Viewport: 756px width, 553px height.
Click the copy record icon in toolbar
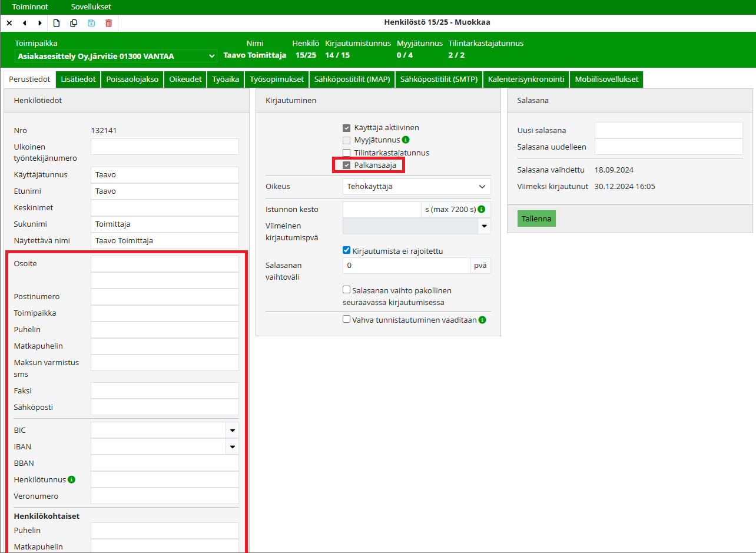coord(74,23)
